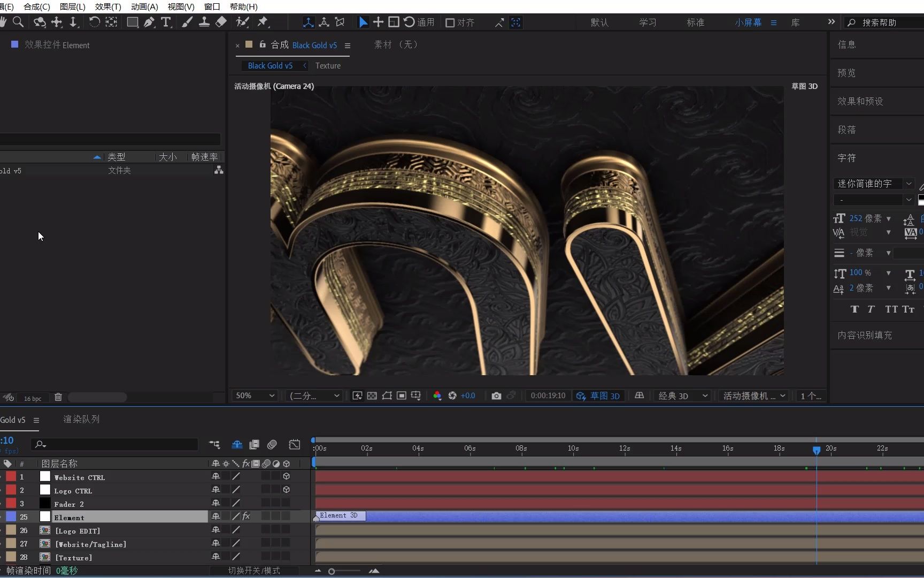This screenshot has width=924, height=578.
Task: Enable the 对齐 snapping checkbox
Action: click(x=450, y=22)
